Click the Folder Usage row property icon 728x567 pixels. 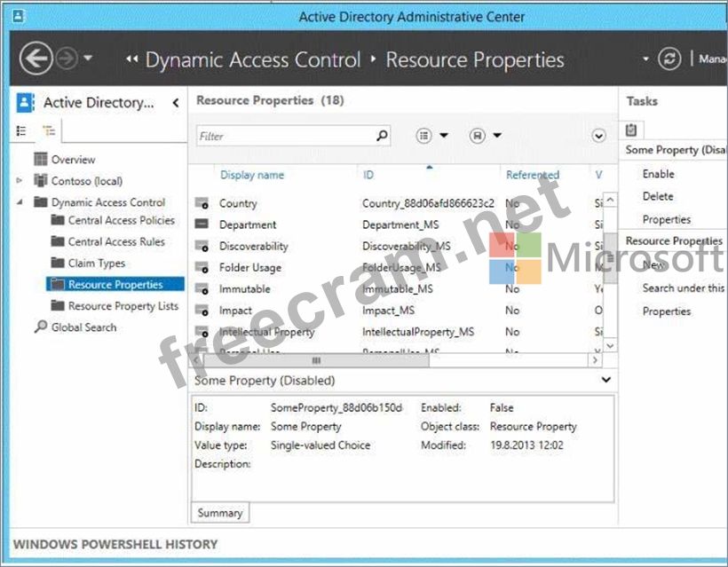coord(202,267)
